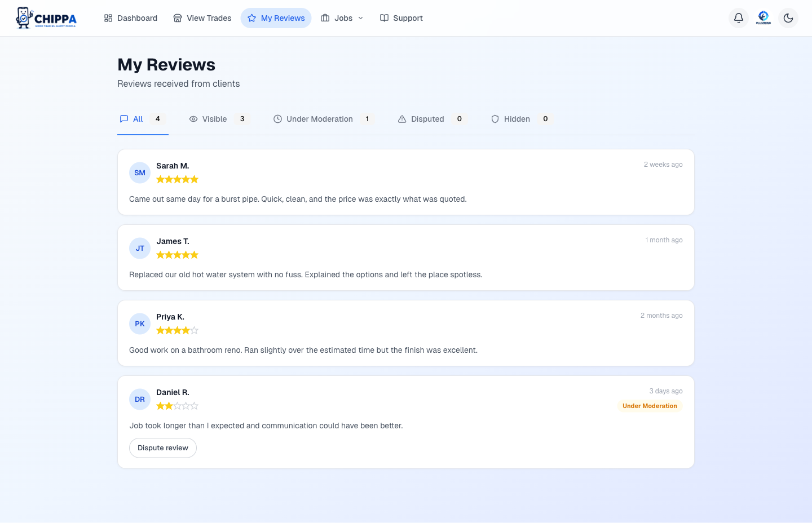Click Sarah M.'s five-star rating
812x523 pixels.
tap(177, 179)
